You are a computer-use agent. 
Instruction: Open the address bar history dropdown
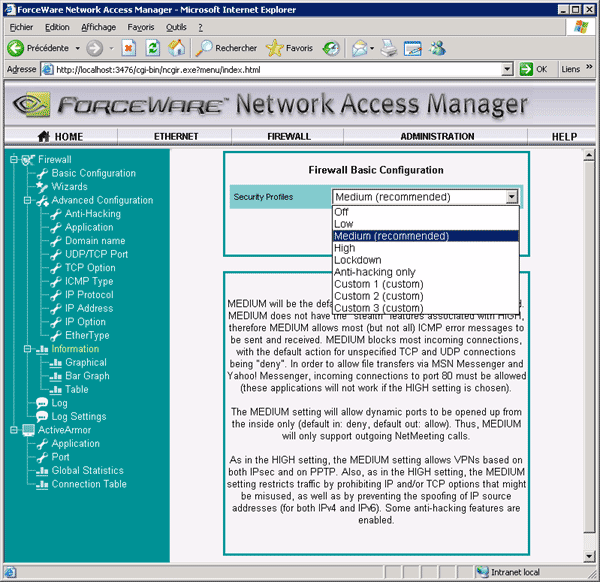click(507, 70)
